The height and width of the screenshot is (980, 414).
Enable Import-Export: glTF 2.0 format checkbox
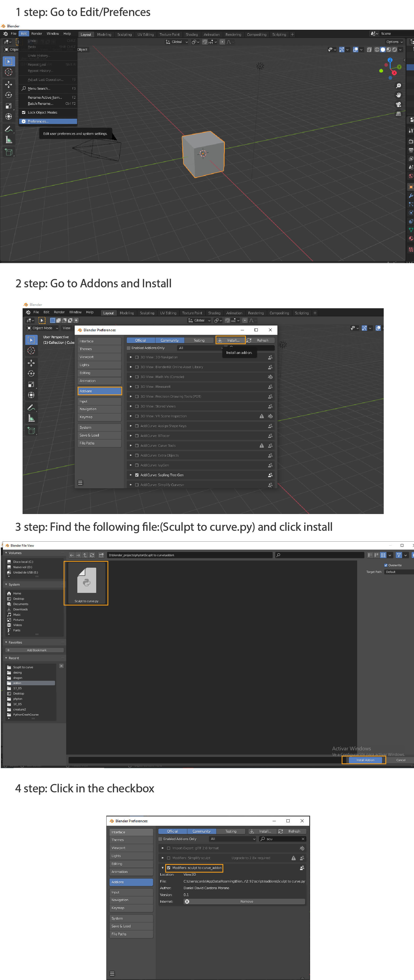point(169,848)
